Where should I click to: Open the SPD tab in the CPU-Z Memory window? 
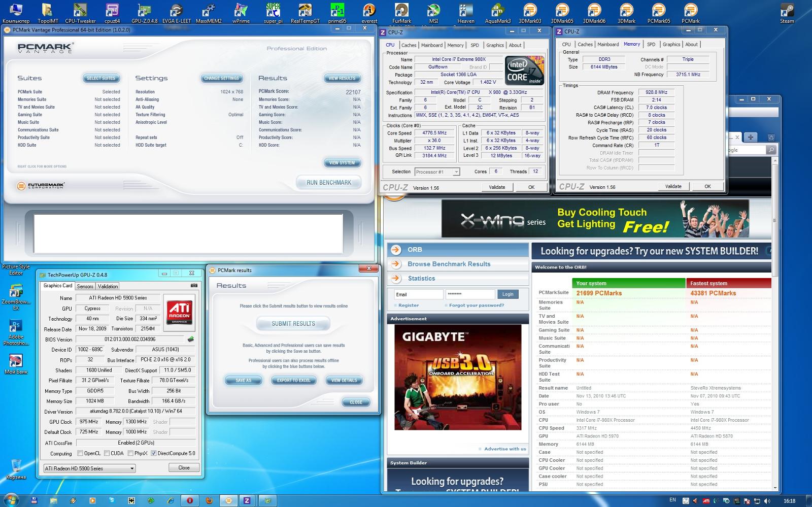(x=651, y=45)
